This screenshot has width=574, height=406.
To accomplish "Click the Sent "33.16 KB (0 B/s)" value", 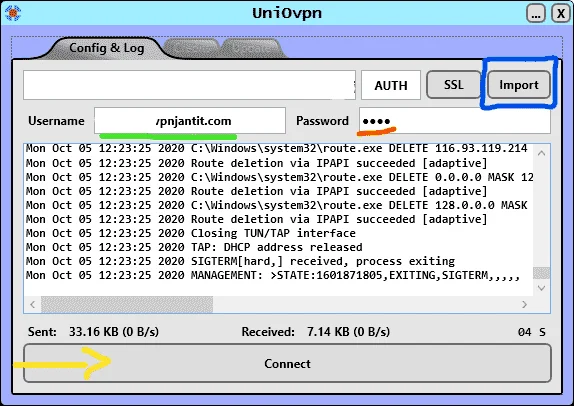I will [x=114, y=332].
